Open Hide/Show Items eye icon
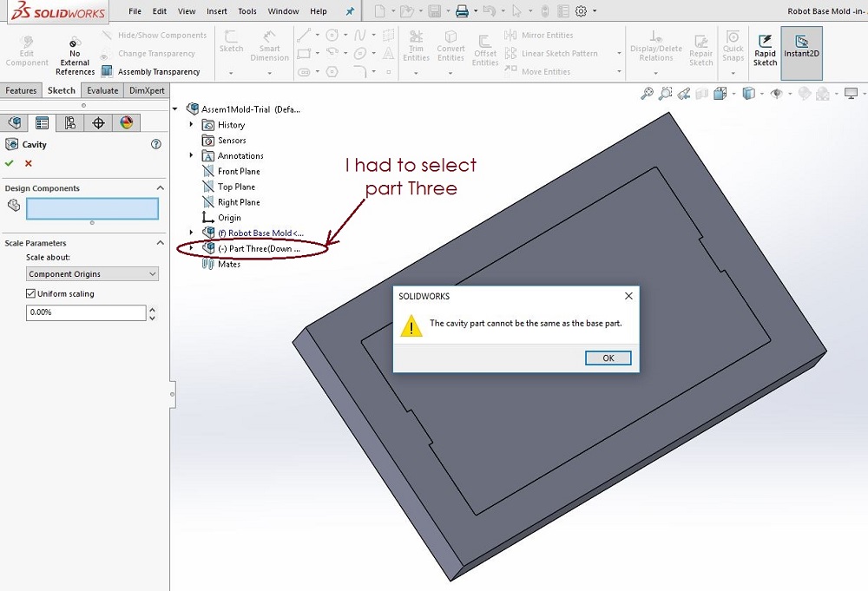 click(777, 94)
